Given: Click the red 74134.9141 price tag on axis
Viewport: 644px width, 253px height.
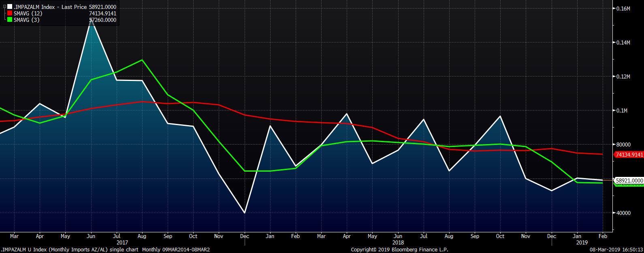Looking at the screenshot, I should point(629,155).
